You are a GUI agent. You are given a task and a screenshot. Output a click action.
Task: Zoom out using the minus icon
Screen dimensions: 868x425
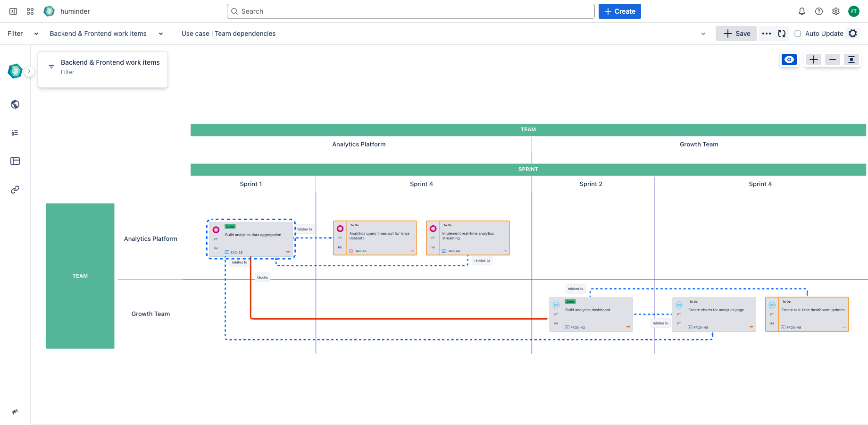click(832, 59)
